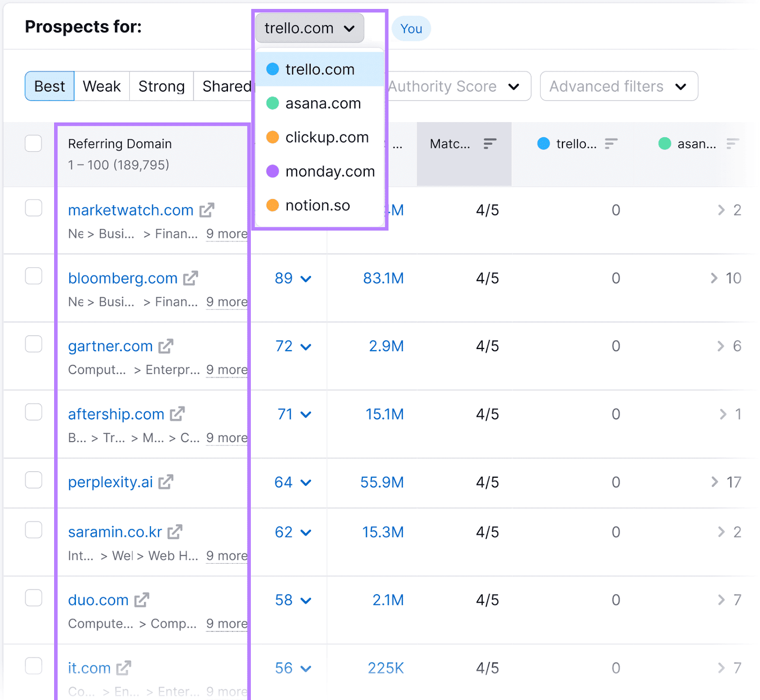Check the checkbox for the aftership.com row

click(x=34, y=412)
